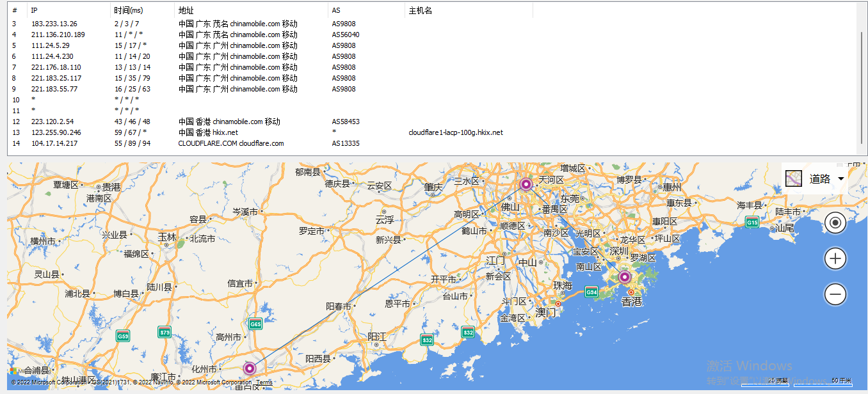The width and height of the screenshot is (868, 394).
Task: Click the G94 highway shield near 珠海
Action: [x=591, y=292]
